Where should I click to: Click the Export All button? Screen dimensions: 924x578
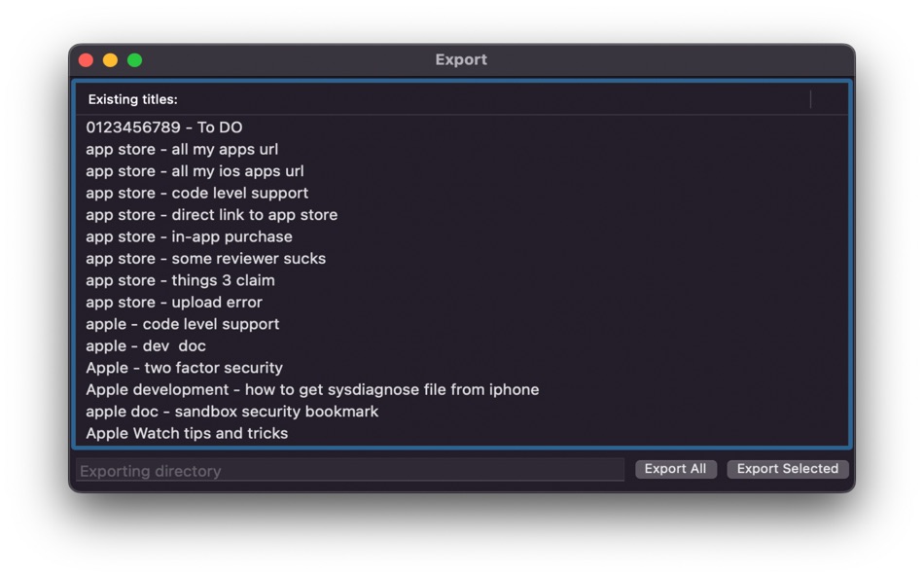[x=675, y=469]
